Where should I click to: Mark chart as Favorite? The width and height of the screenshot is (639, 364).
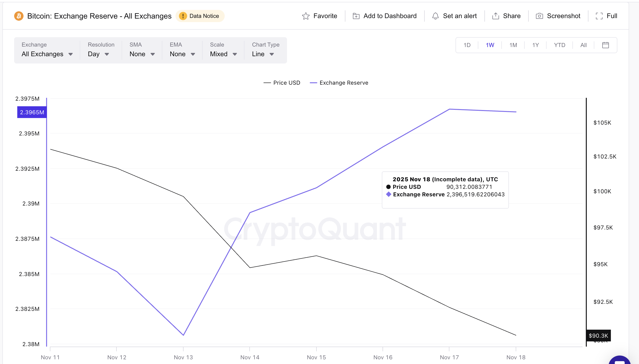[x=320, y=16]
